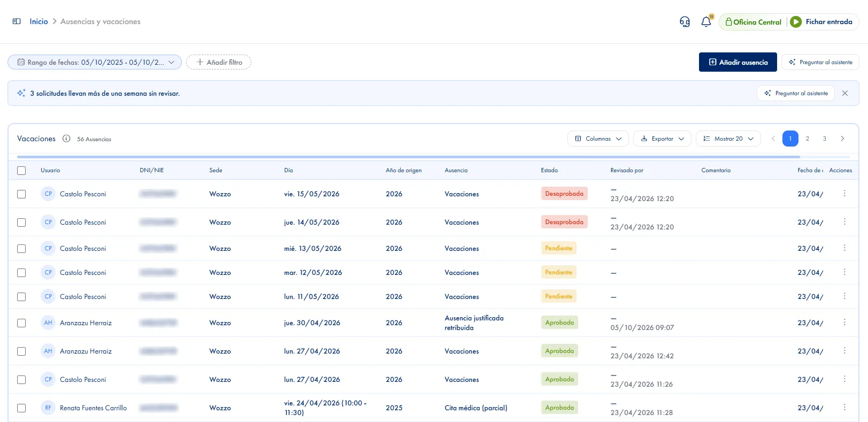Open the headset support icon

tap(685, 22)
